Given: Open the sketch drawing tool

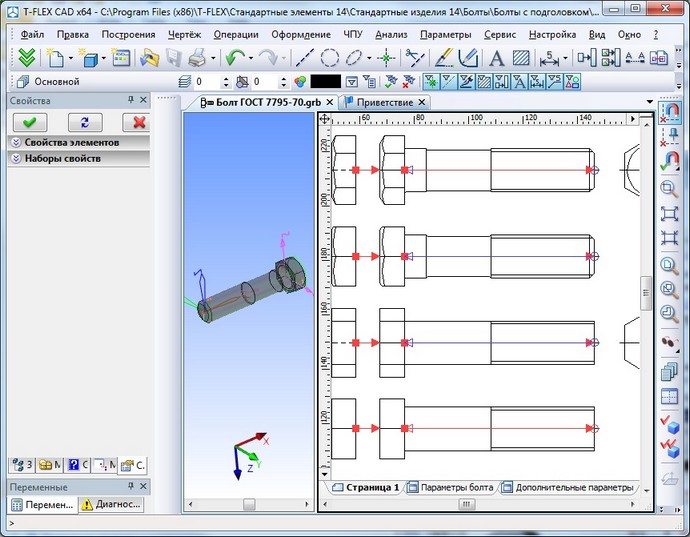Looking at the screenshot, I should pos(468,58).
